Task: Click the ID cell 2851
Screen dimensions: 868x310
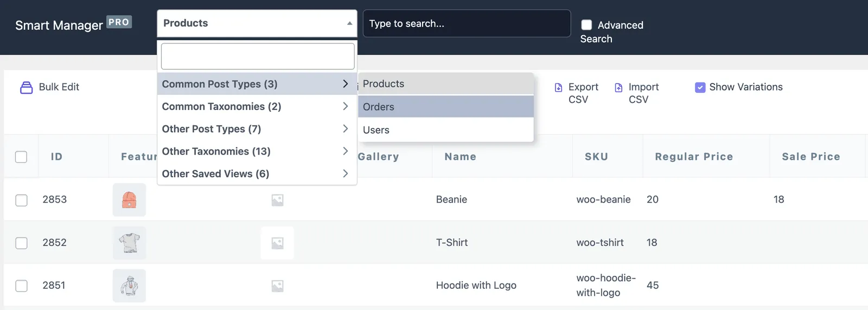Action: tap(54, 285)
